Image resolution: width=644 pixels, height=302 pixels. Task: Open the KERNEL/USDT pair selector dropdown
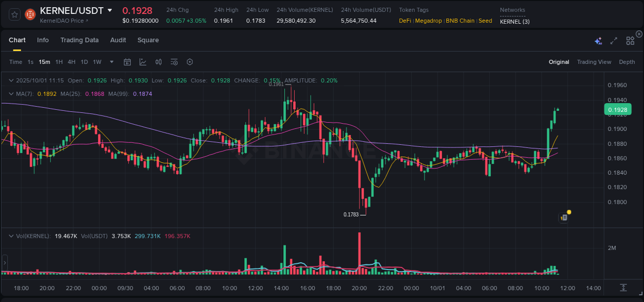click(110, 10)
